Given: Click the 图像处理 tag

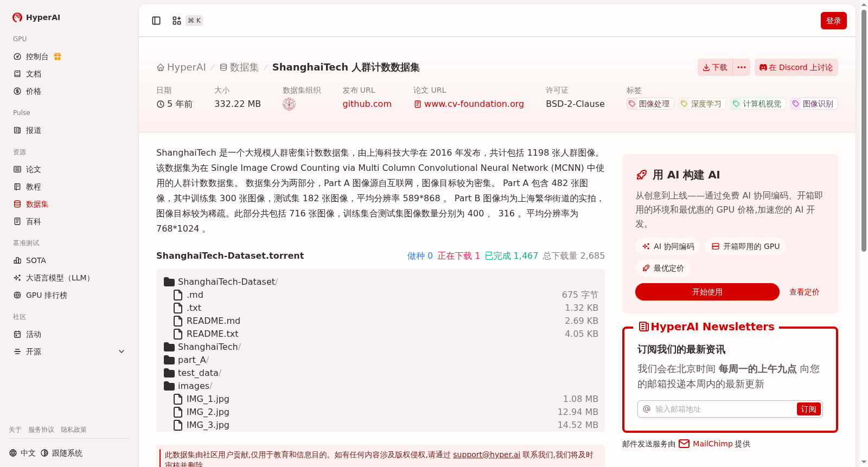Looking at the screenshot, I should pyautogui.click(x=650, y=104).
